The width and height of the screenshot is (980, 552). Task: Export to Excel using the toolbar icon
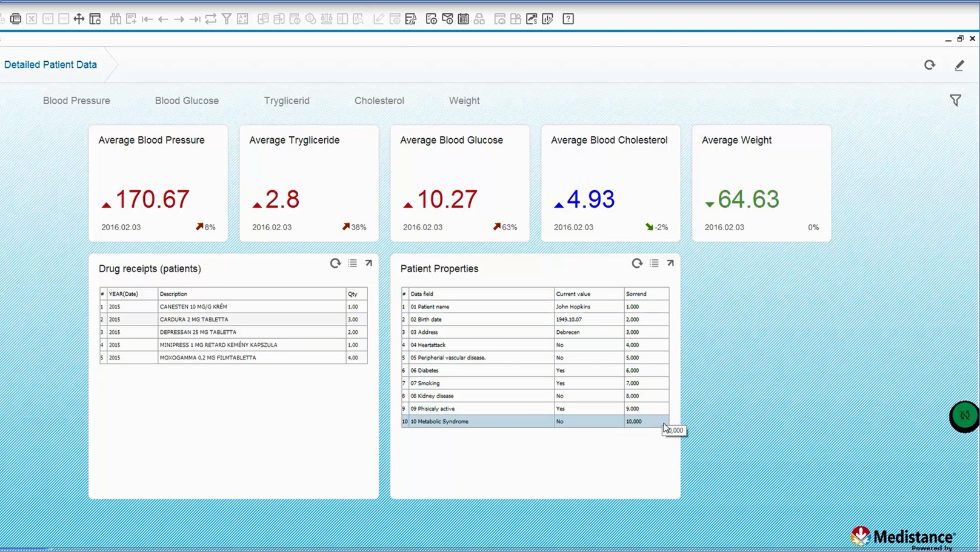coord(32,19)
